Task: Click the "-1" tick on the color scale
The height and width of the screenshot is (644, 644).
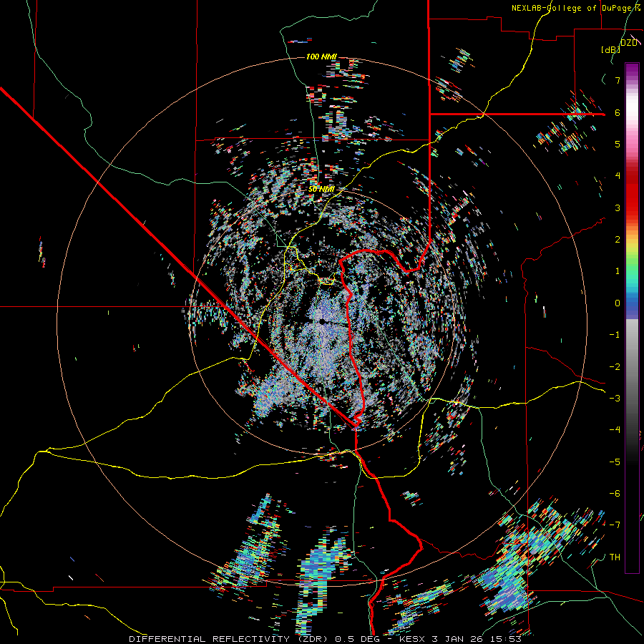Action: tap(615, 335)
